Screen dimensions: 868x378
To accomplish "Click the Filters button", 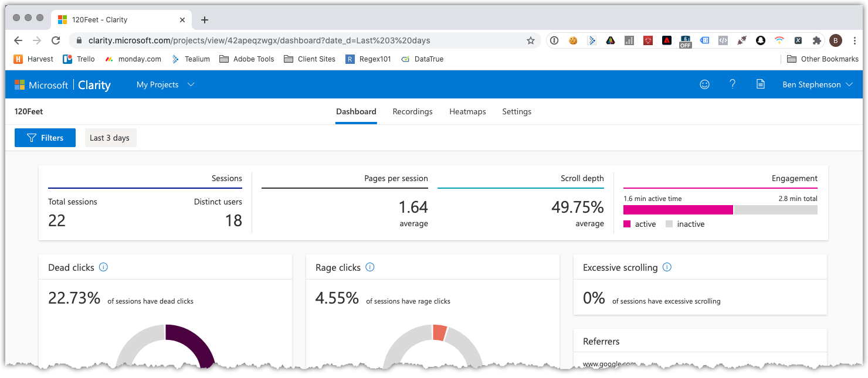I will pos(45,138).
